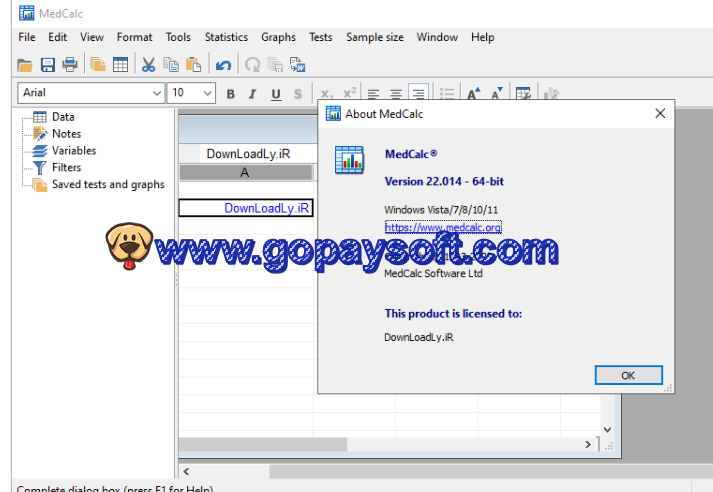Viewport: 713px width, 492px height.
Task: Select the cell containing DownLoadLy.iR
Action: coord(246,208)
